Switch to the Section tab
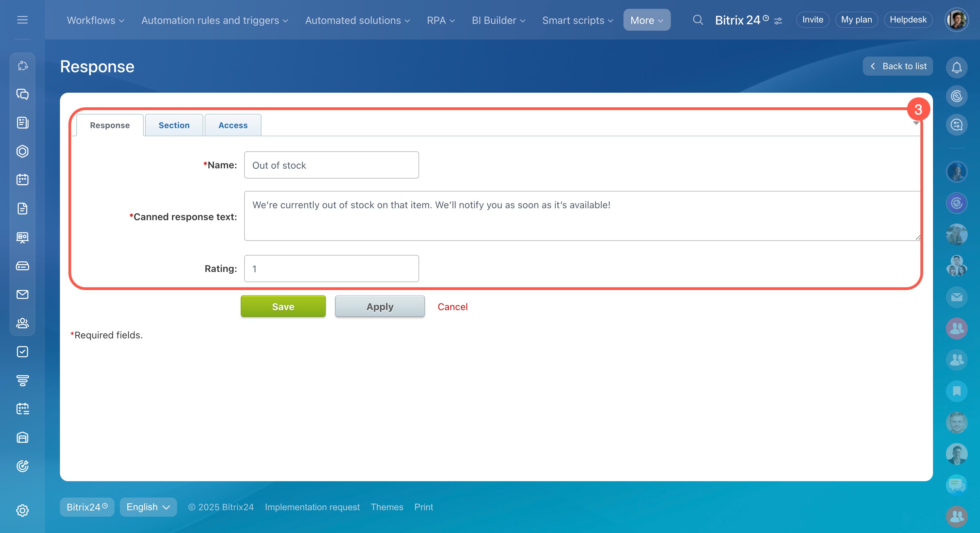 tap(174, 125)
